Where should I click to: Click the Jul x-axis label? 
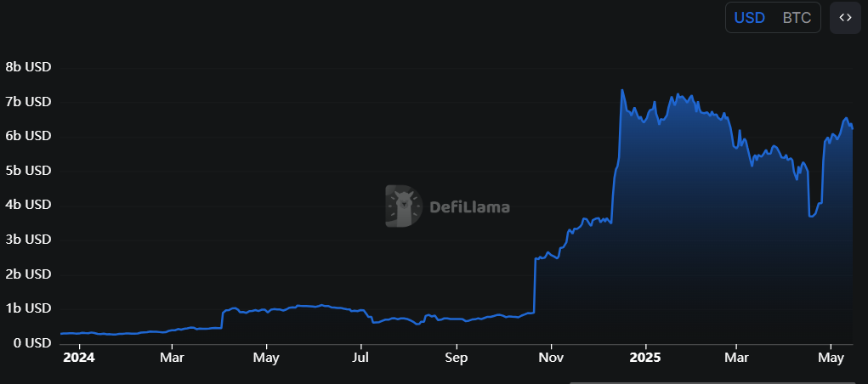click(360, 358)
